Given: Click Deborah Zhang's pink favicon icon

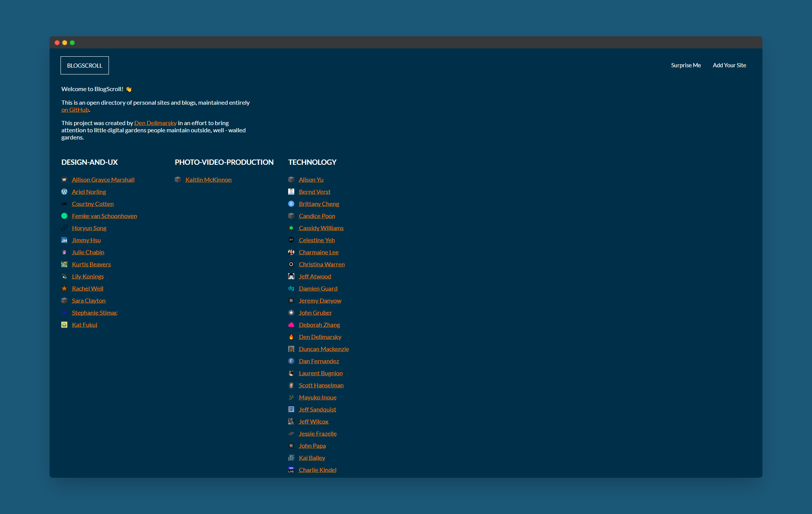Looking at the screenshot, I should click(291, 325).
